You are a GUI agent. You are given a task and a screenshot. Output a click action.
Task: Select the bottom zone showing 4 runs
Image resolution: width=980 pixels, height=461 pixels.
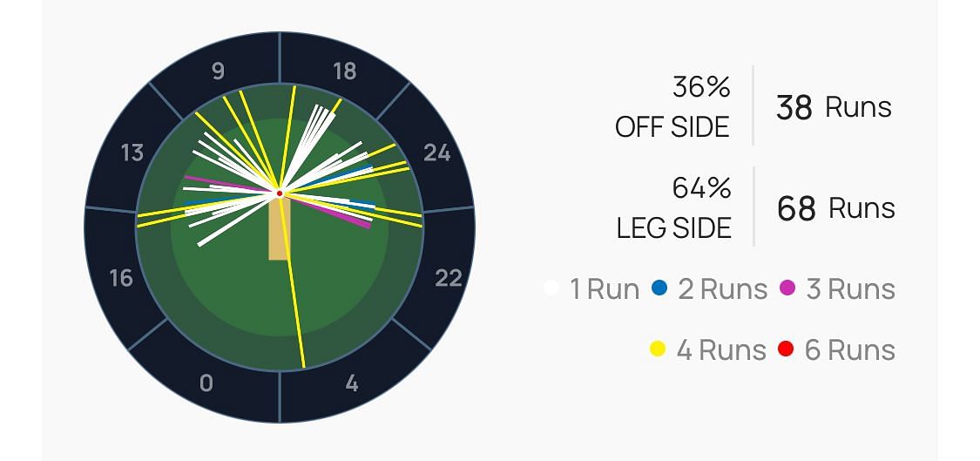351,383
